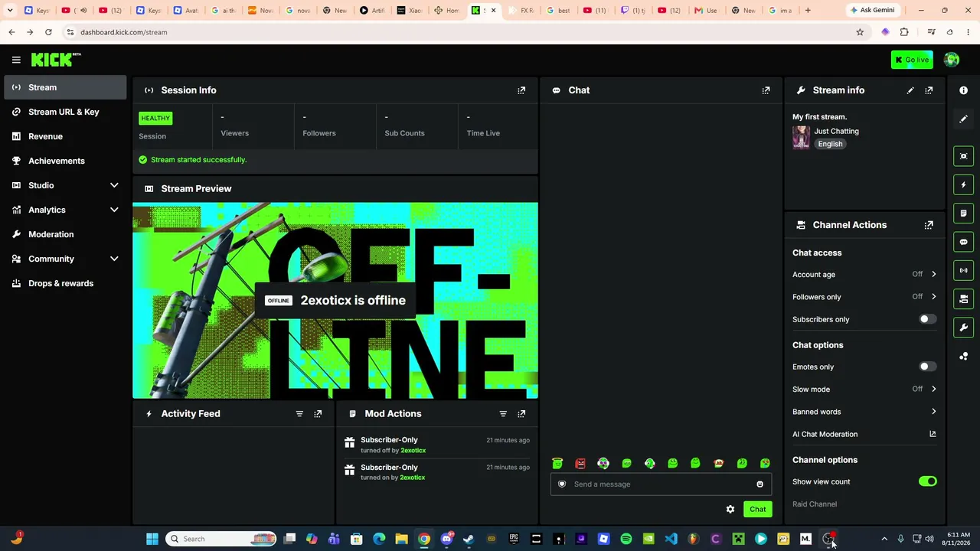This screenshot has height=551, width=980.
Task: Pop out the Chat panel
Action: point(766,90)
